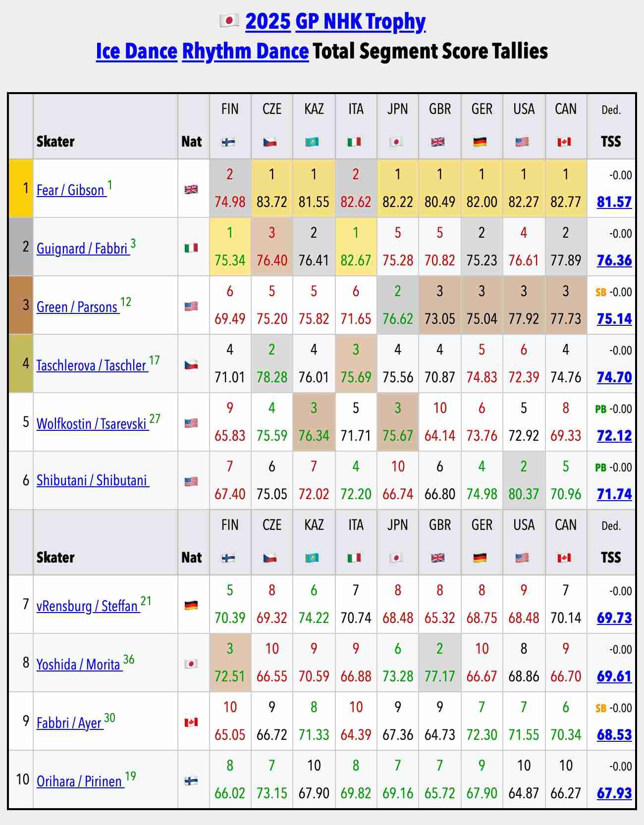Click the JPN judge flag in the top header
644x825 pixels.
[396, 142]
